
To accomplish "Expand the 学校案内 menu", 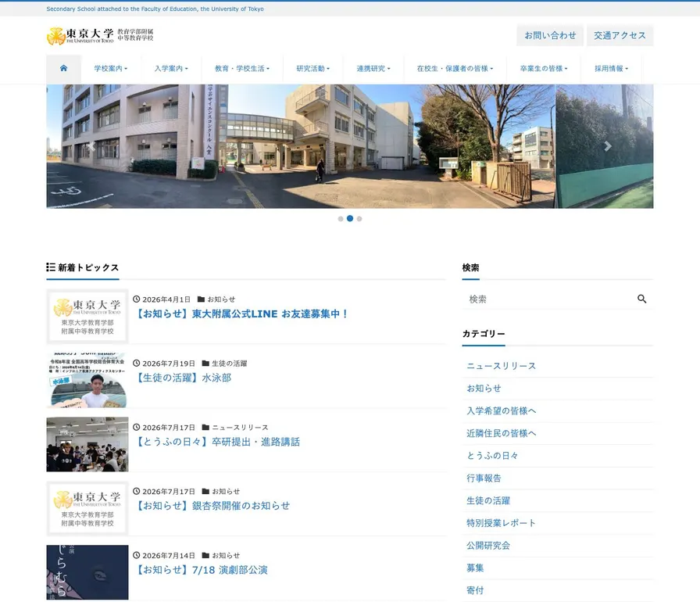I will (x=111, y=68).
